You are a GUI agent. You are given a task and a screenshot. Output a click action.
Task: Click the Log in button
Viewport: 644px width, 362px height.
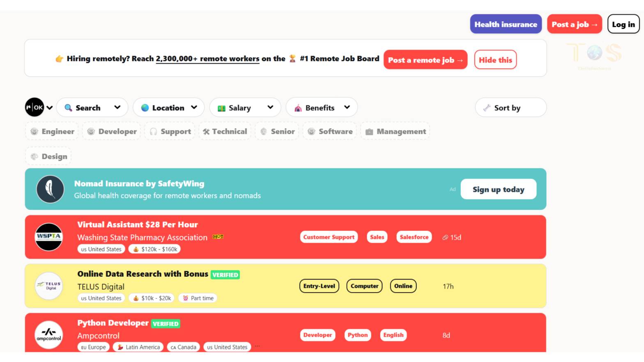pyautogui.click(x=623, y=24)
